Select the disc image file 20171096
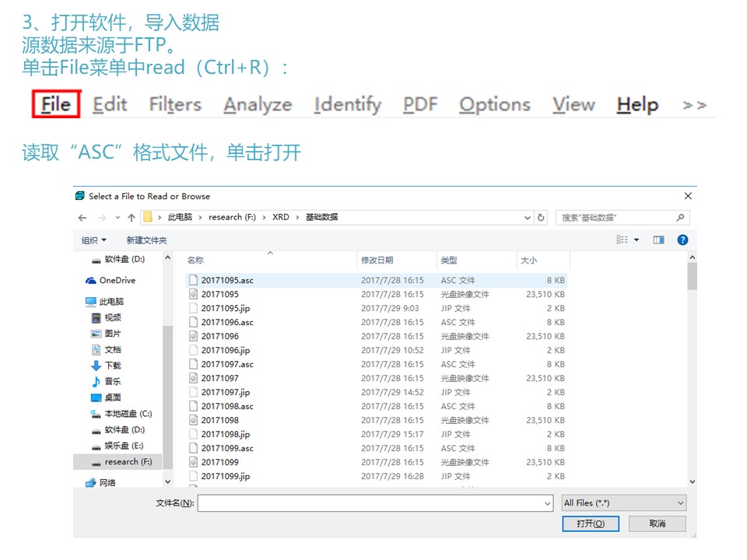This screenshot has height=560, width=747. [x=376, y=336]
